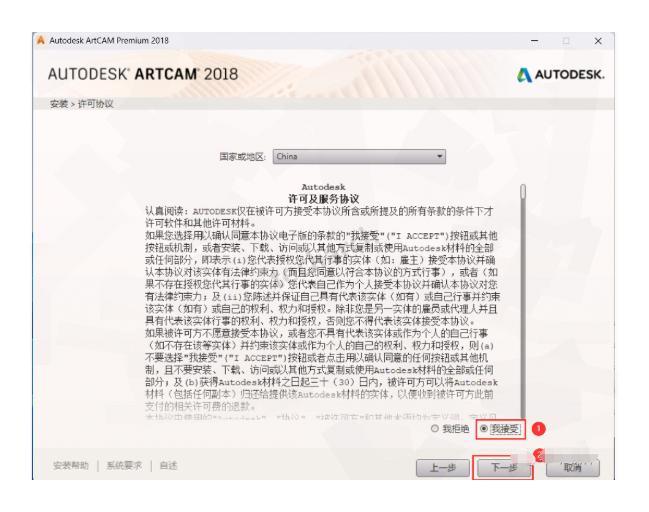Image resolution: width=649 pixels, height=512 pixels.
Task: Select the 我接受 radio button
Action: click(484, 429)
